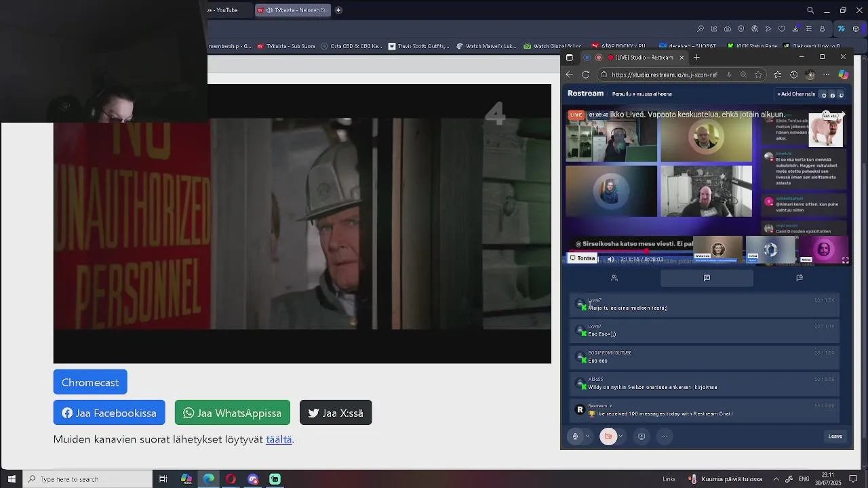This screenshot has width=868, height=488.
Task: Click the Leave button
Action: point(835,436)
